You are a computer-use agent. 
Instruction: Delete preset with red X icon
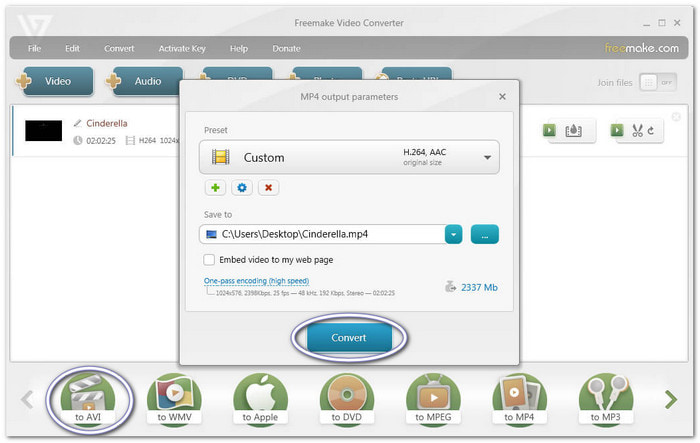coord(268,188)
